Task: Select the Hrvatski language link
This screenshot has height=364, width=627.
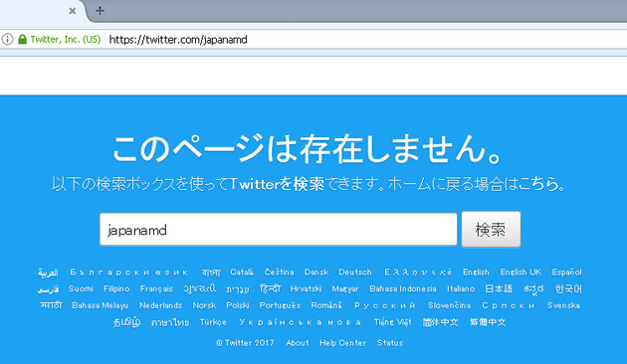Action: click(x=306, y=288)
